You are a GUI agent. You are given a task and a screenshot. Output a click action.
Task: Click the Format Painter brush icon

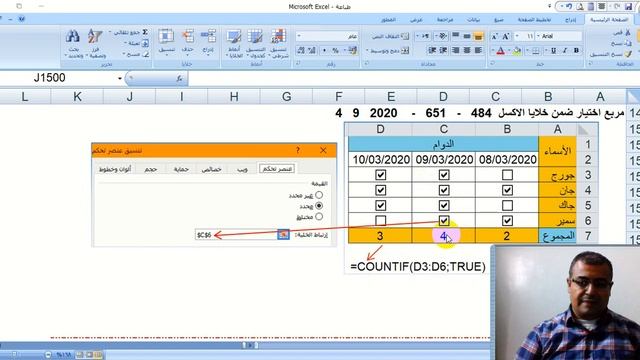coord(628,54)
